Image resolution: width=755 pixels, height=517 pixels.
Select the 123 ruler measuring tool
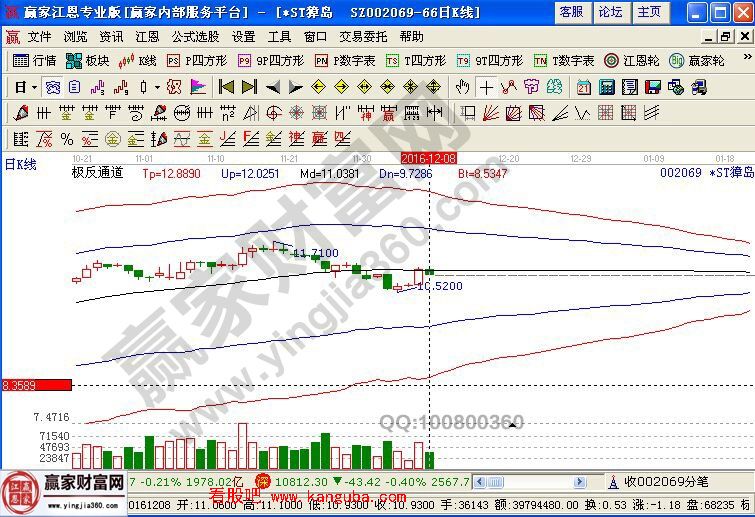pyautogui.click(x=412, y=113)
